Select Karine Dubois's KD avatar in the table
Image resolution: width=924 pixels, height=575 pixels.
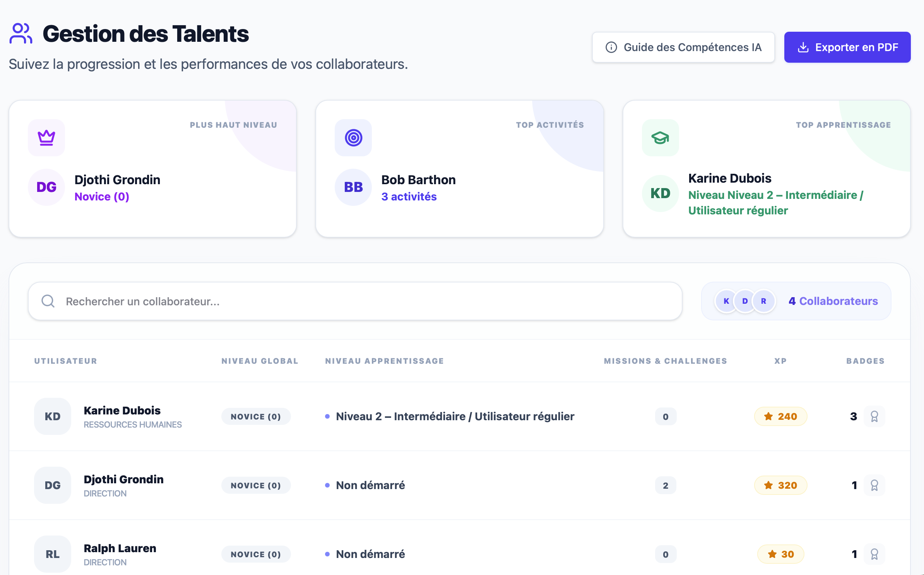53,416
